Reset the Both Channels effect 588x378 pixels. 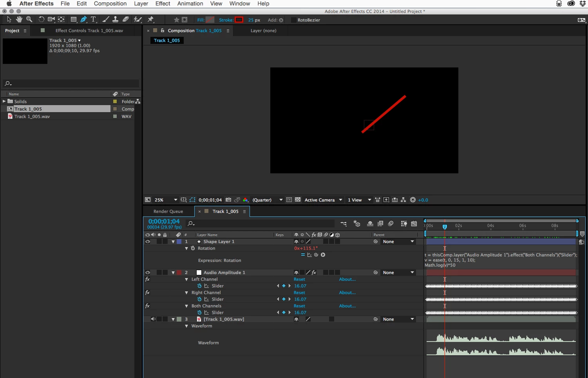[x=299, y=306]
